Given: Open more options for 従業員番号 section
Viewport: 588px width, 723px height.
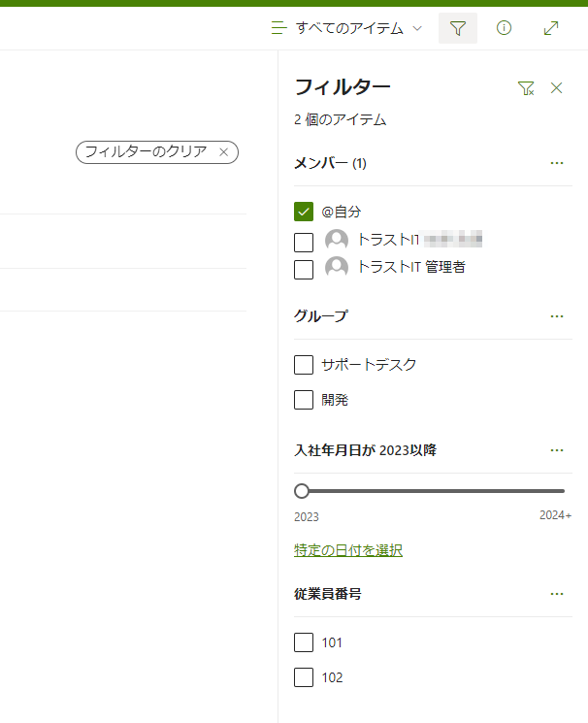Looking at the screenshot, I should pos(557,594).
